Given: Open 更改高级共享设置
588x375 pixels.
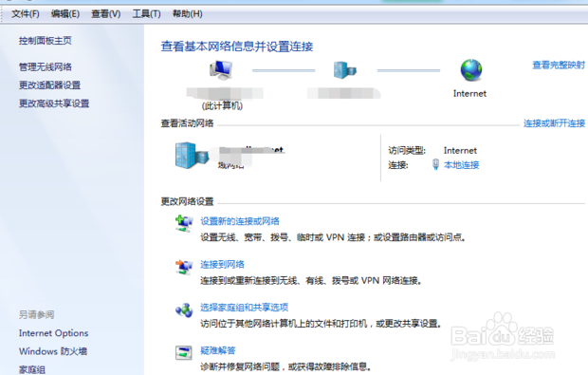Looking at the screenshot, I should tap(54, 103).
